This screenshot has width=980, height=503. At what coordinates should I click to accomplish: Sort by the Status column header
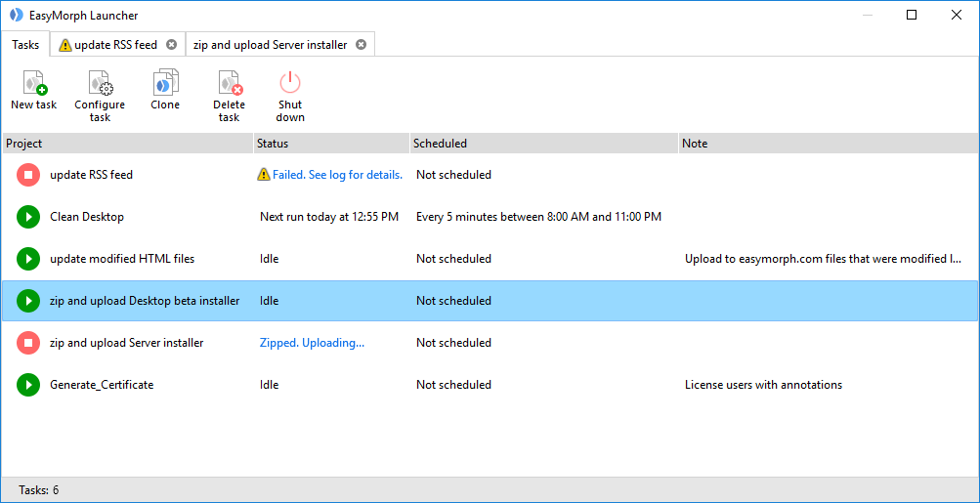[332, 144]
